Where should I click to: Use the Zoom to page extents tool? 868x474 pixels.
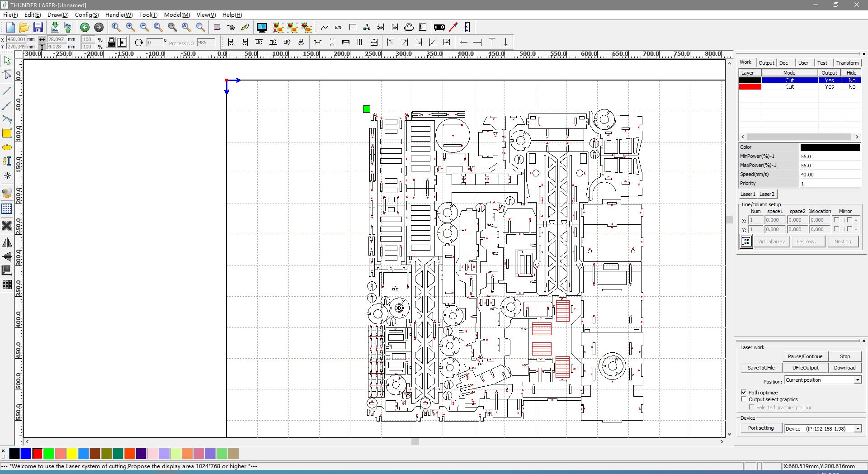point(158,27)
